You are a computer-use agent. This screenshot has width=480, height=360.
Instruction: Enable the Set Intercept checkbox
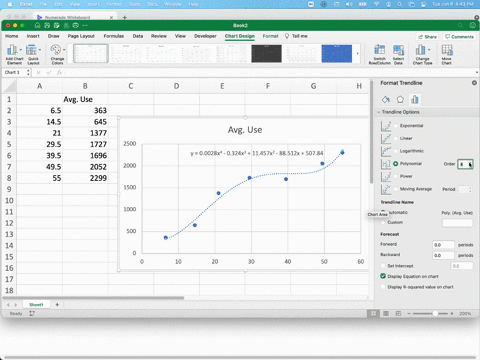tap(383, 266)
